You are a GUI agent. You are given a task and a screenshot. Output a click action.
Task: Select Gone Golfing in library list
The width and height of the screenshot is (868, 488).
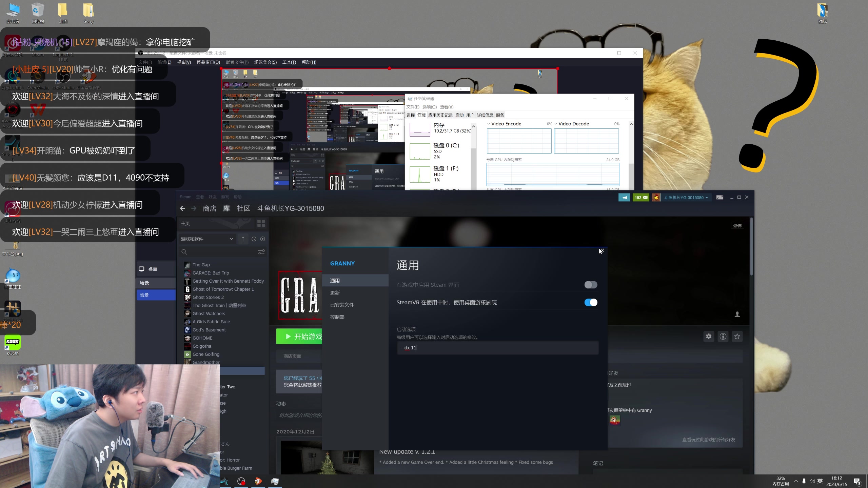tap(206, 354)
